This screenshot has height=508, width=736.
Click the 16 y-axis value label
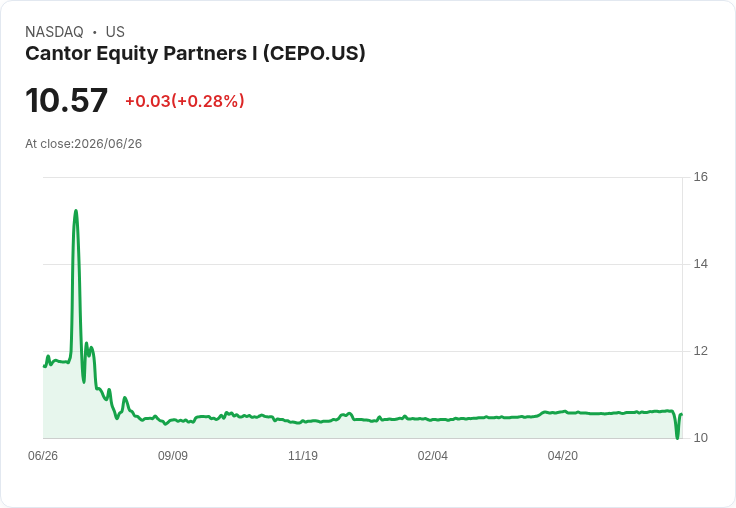pos(701,177)
